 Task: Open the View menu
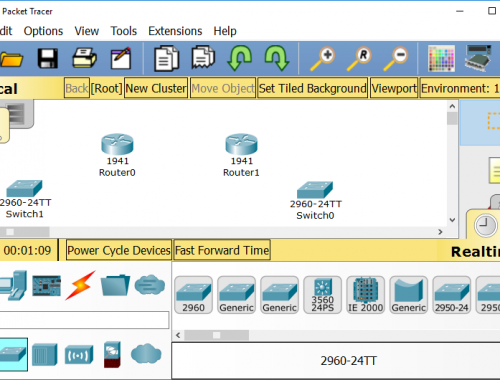[x=87, y=31]
